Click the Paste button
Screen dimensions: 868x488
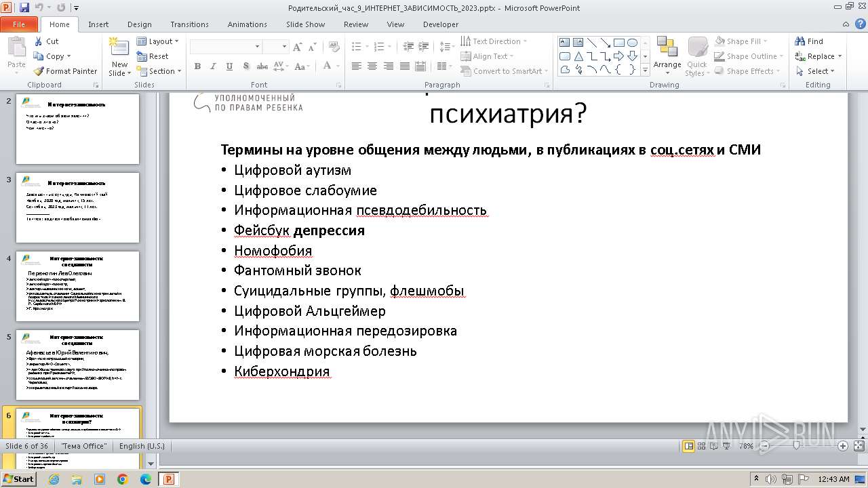coord(16,56)
